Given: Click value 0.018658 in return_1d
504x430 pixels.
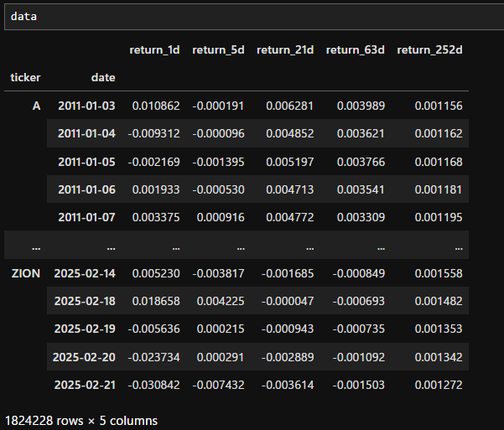Looking at the screenshot, I should coord(156,301).
